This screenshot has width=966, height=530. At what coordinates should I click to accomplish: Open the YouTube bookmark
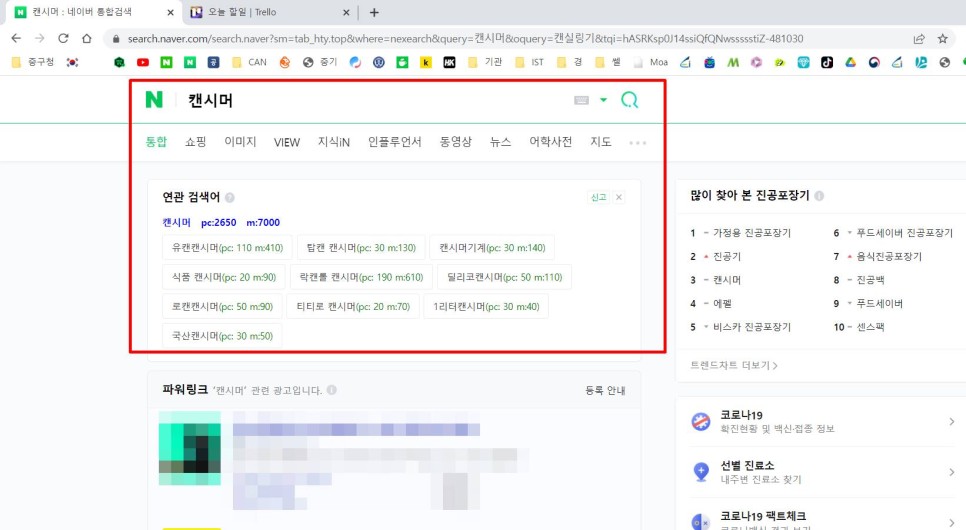click(x=143, y=62)
